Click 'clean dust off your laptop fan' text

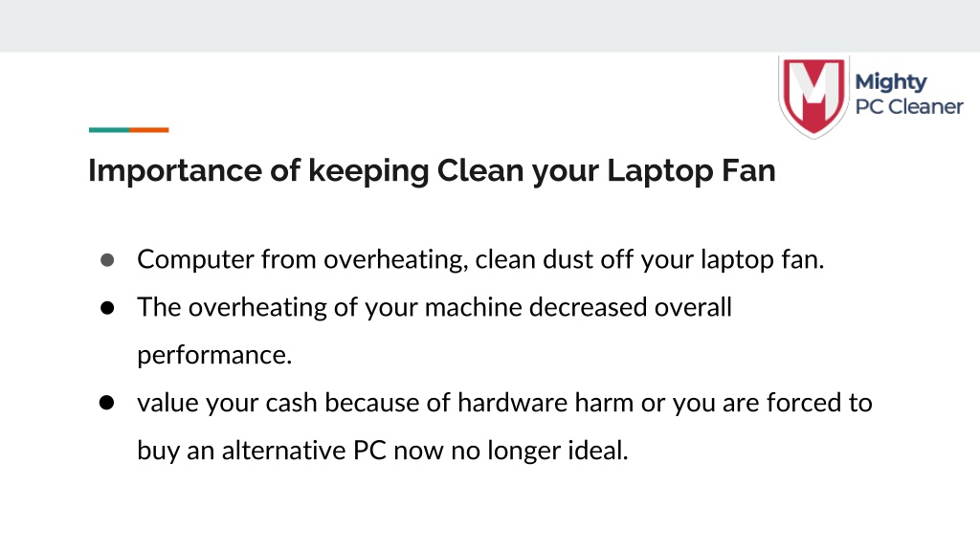[650, 259]
